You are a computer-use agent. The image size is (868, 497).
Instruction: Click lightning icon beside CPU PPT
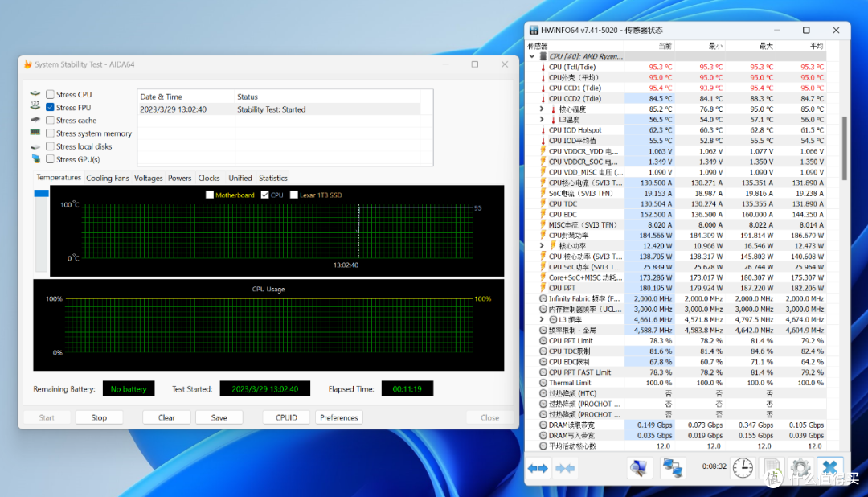pos(543,288)
